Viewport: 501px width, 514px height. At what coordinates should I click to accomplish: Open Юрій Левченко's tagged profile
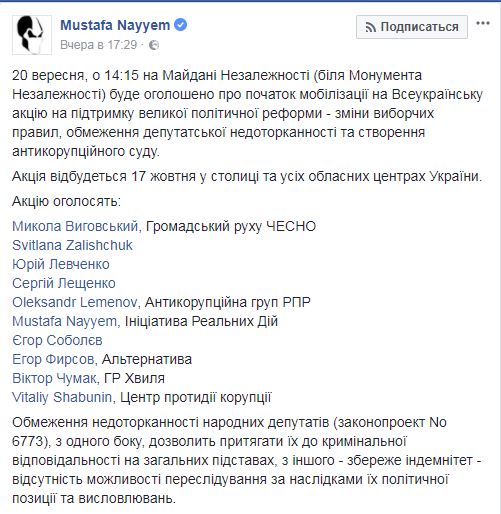click(61, 264)
